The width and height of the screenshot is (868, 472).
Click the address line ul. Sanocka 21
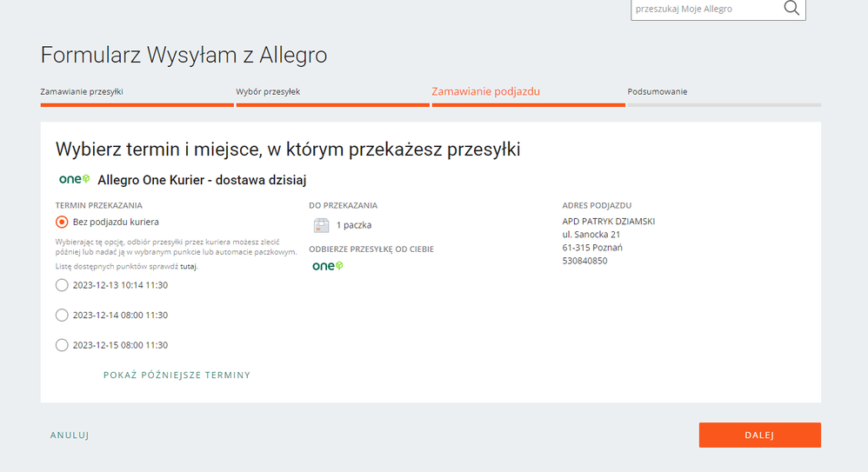[591, 234]
